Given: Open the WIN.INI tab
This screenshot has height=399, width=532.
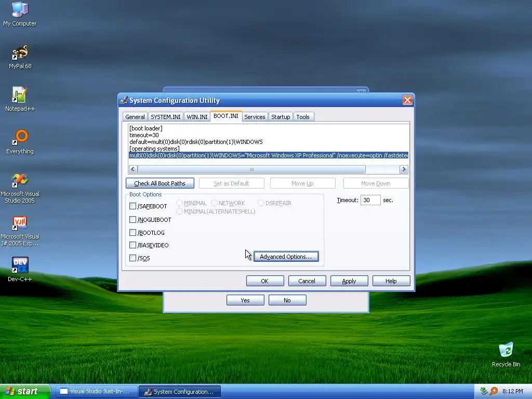Looking at the screenshot, I should pos(197,117).
